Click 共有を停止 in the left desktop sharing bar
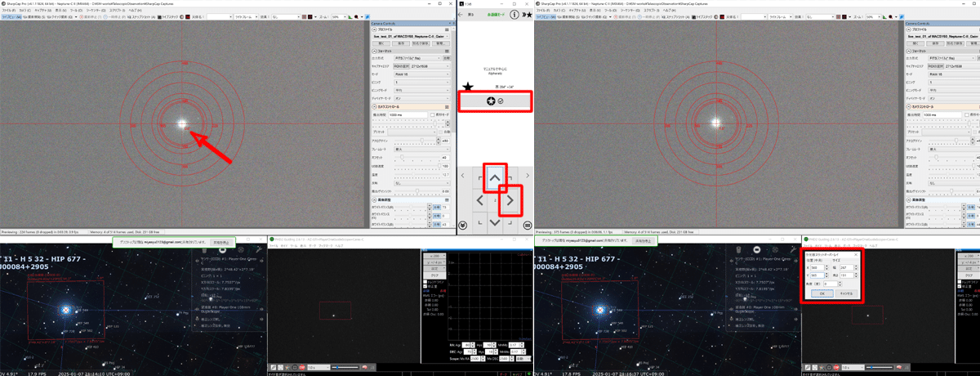980x376 pixels. (221, 243)
